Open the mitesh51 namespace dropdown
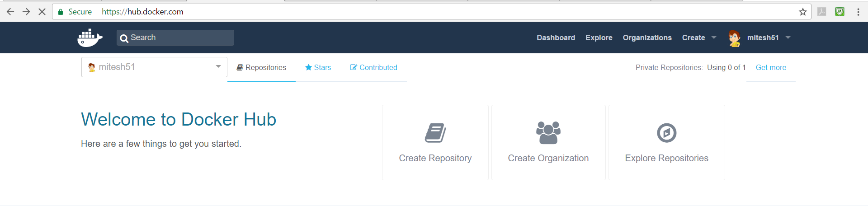The width and height of the screenshot is (868, 206). click(x=154, y=67)
